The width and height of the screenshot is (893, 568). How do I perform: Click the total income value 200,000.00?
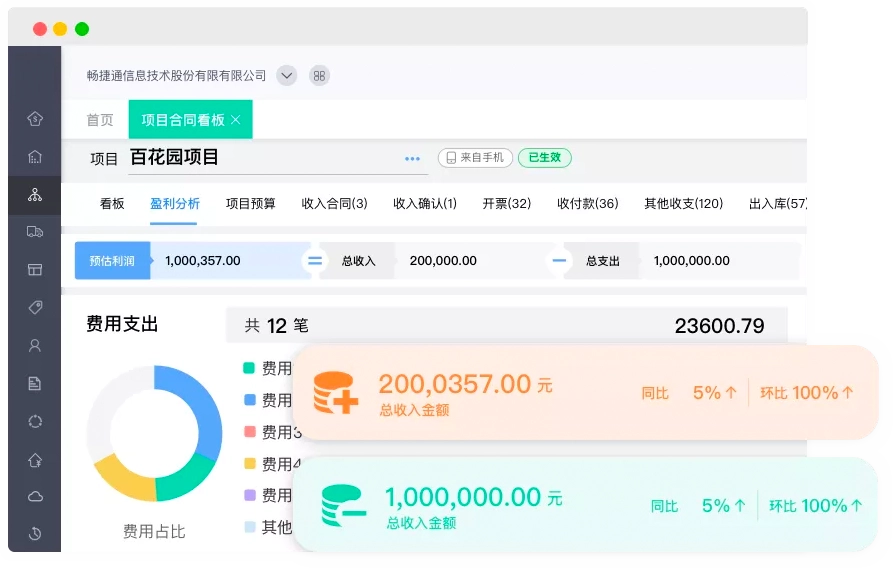[x=443, y=260]
